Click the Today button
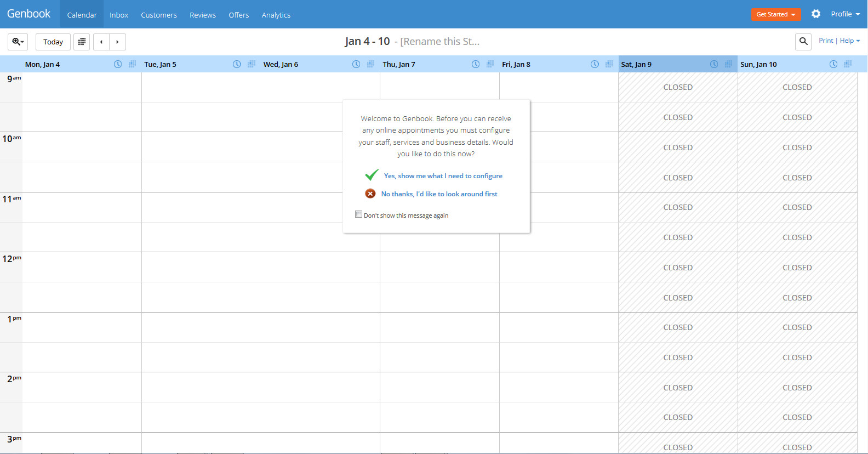 coord(53,42)
